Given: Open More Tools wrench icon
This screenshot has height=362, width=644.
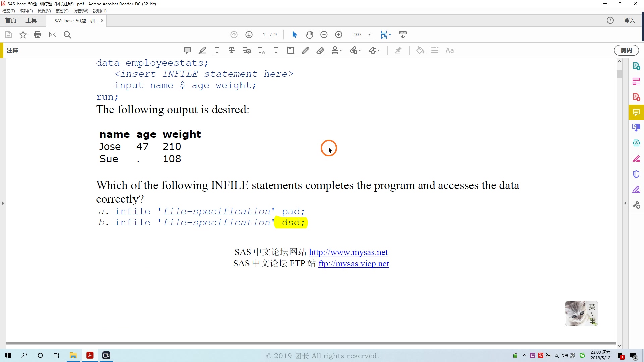Looking at the screenshot, I should coord(636,205).
